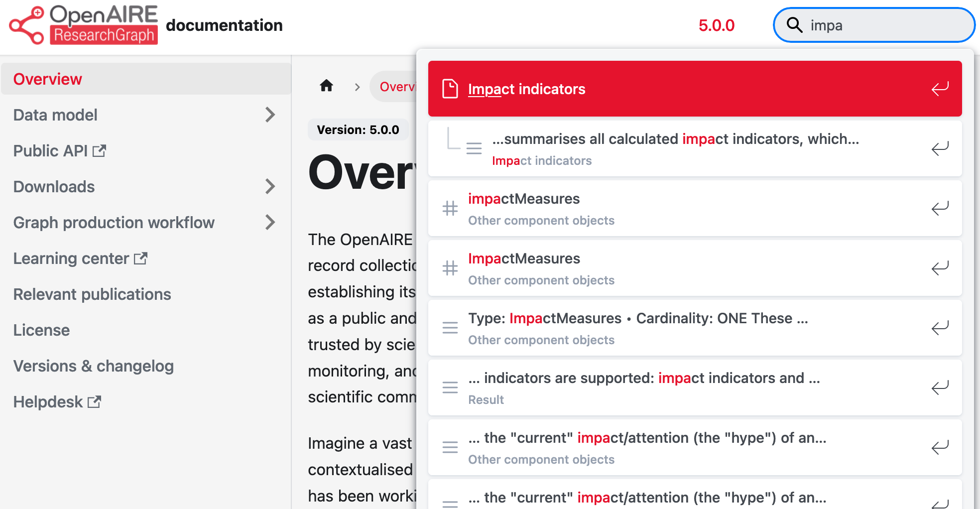Open the highlighted Impact indicators search result
The image size is (980, 509).
(x=694, y=89)
